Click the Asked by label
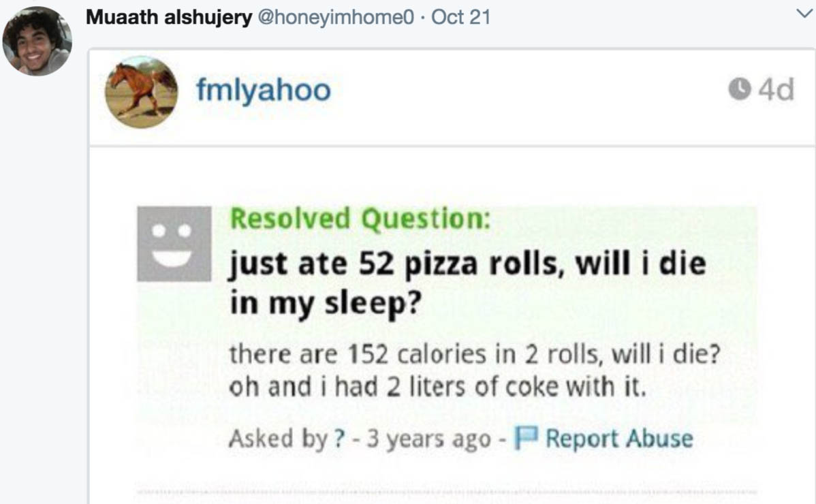 click(277, 438)
